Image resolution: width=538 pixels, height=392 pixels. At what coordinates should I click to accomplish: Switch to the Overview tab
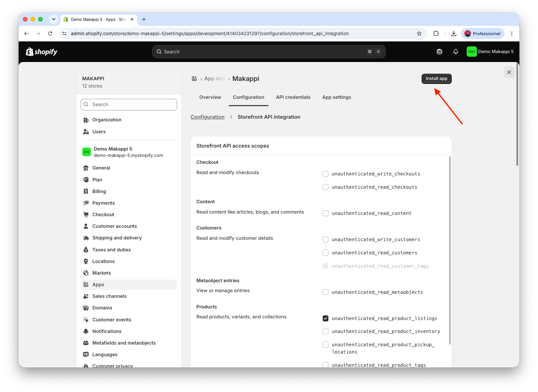coord(210,97)
